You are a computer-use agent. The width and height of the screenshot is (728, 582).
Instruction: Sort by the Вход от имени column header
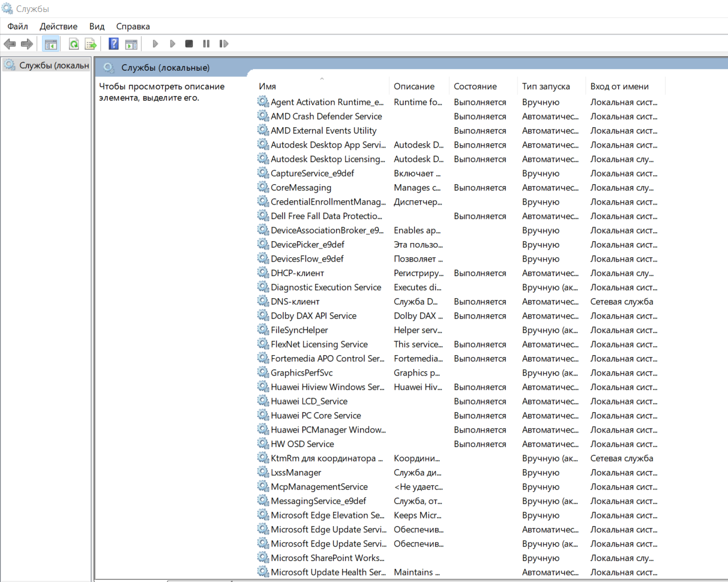click(625, 86)
